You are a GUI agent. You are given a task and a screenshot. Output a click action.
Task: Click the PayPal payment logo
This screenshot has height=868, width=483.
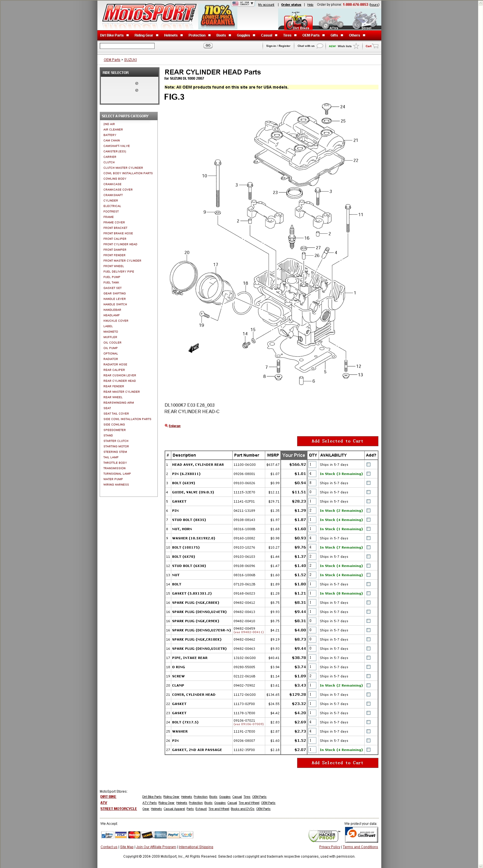(x=173, y=835)
